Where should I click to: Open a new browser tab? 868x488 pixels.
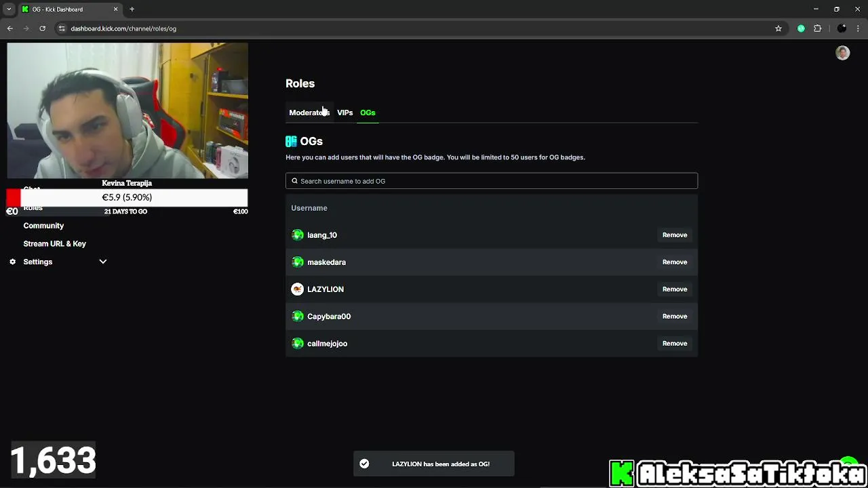(x=132, y=9)
